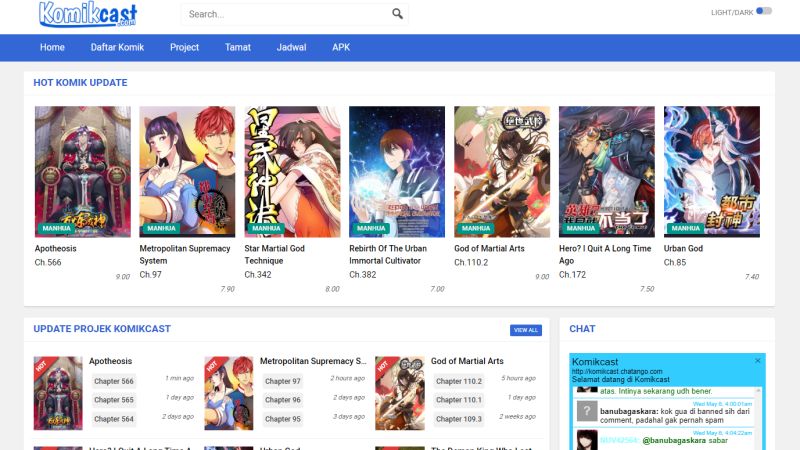800x450 pixels.
Task: Click the Komikcast logo
Action: pos(88,14)
